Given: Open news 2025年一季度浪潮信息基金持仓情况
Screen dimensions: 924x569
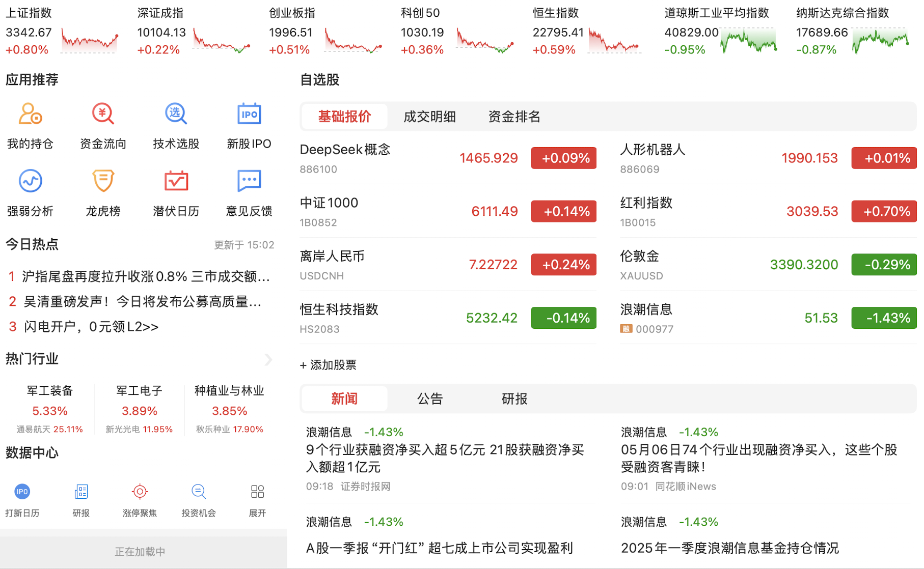Looking at the screenshot, I should click(x=729, y=548).
